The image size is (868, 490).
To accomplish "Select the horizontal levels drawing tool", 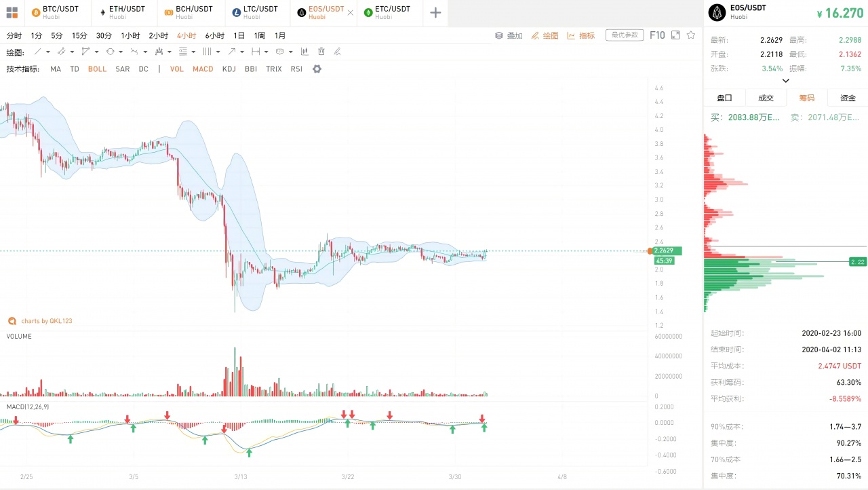I will (x=183, y=52).
